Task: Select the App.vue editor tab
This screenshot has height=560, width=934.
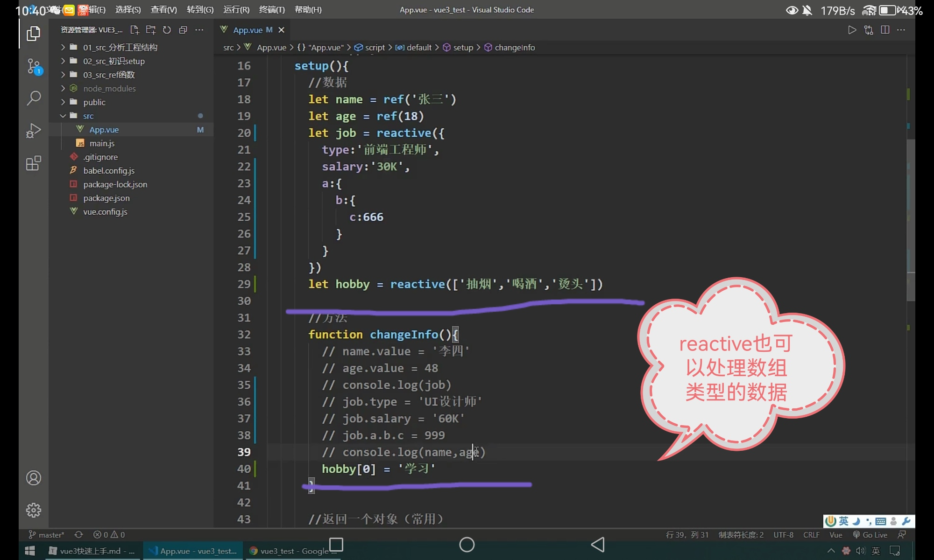Action: (248, 30)
